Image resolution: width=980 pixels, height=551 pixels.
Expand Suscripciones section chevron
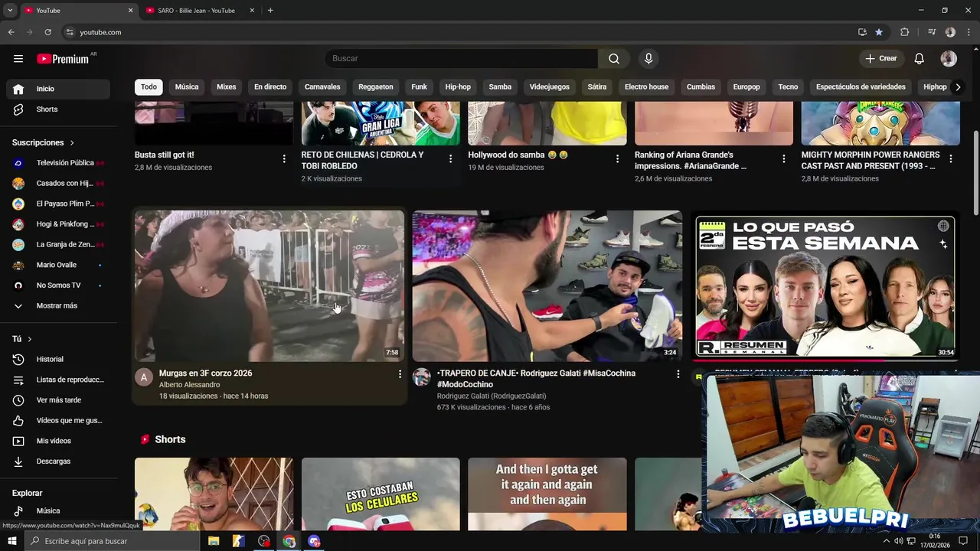pyautogui.click(x=72, y=143)
